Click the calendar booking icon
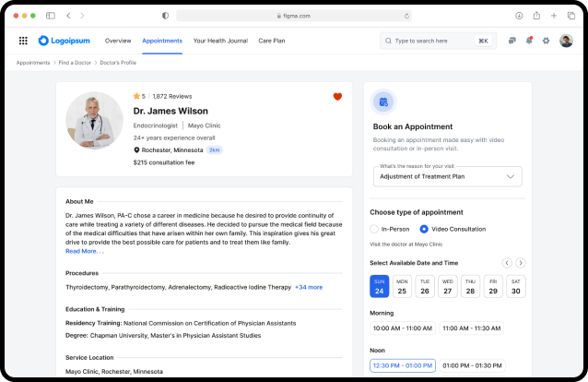Screen dimensions: 588x382 [383, 101]
